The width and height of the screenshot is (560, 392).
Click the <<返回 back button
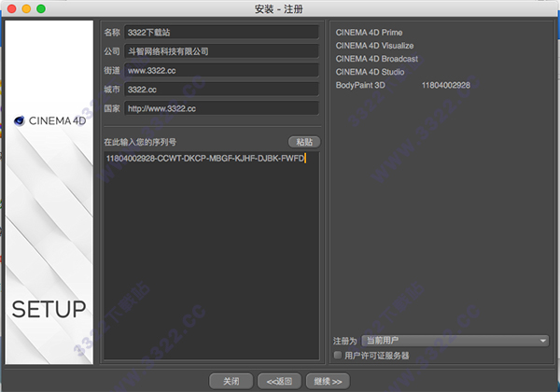click(x=279, y=382)
